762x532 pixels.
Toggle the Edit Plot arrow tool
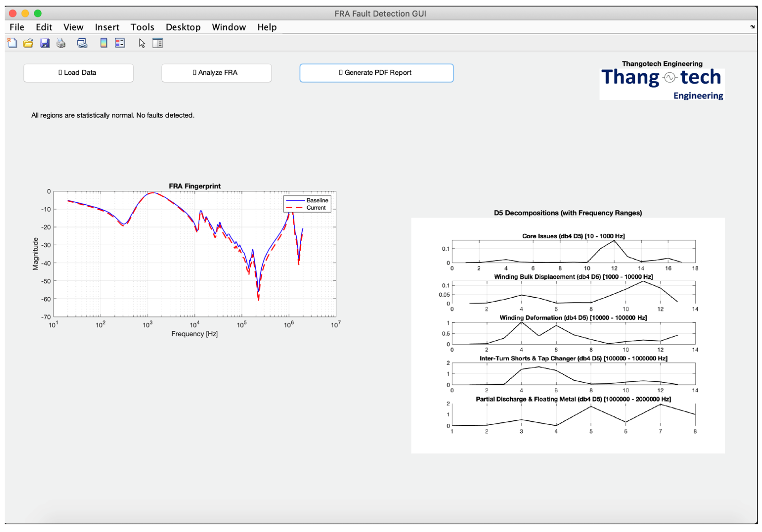(142, 43)
